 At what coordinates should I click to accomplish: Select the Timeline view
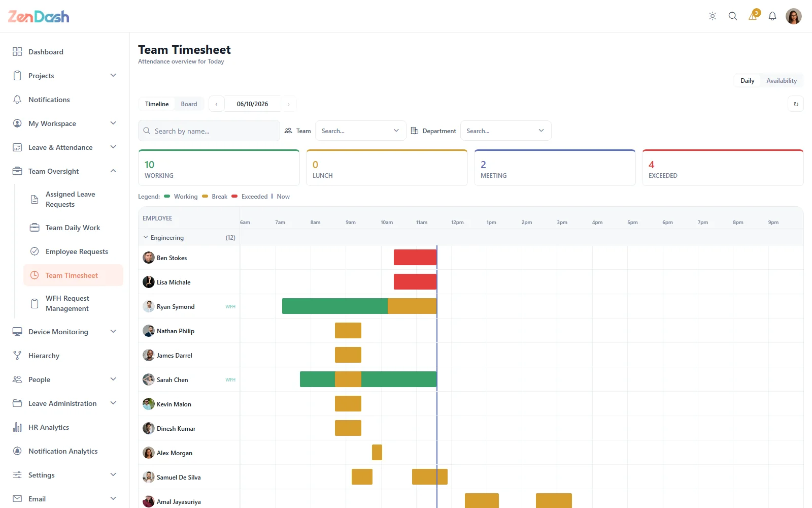[157, 104]
